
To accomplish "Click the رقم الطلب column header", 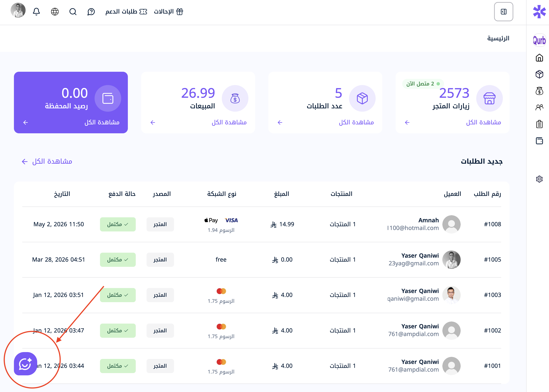I will [487, 194].
